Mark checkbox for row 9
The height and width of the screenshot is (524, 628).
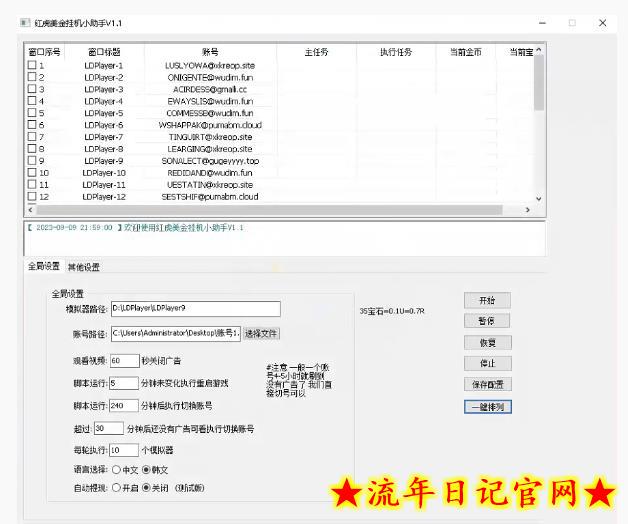[x=32, y=161]
